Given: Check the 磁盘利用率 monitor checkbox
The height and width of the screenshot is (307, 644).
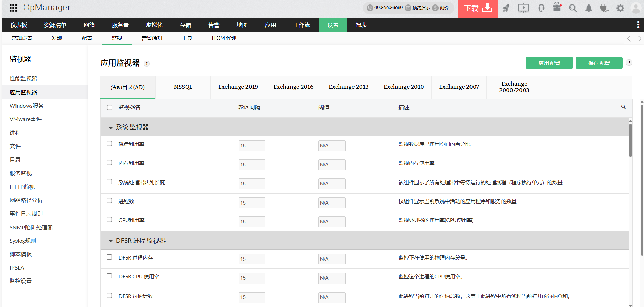Looking at the screenshot, I should pos(109,144).
